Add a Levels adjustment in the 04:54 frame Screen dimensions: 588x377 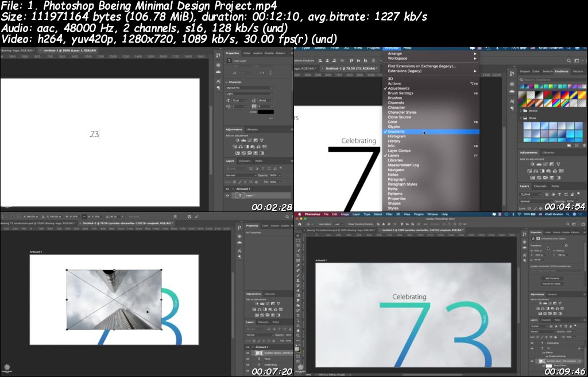tap(539, 164)
